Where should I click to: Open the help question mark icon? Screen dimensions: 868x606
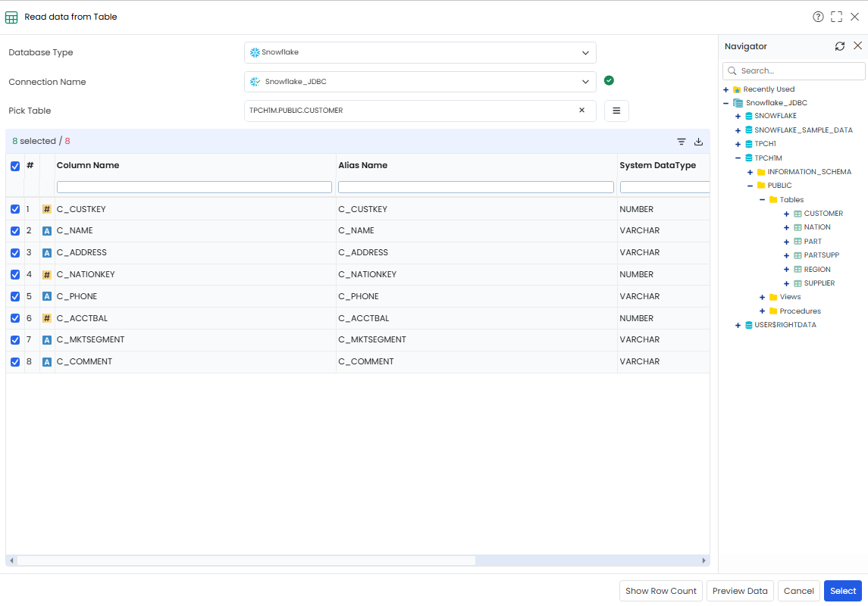(818, 17)
